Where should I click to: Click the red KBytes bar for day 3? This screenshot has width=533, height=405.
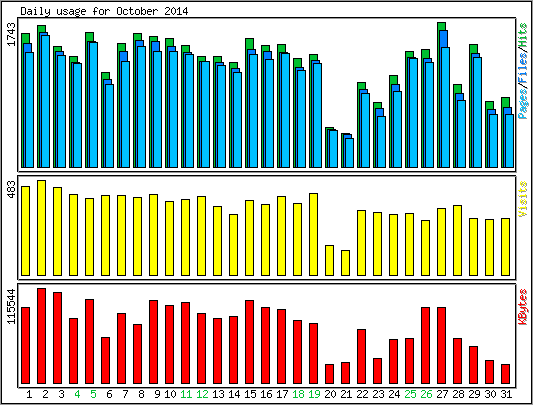pyautogui.click(x=57, y=338)
